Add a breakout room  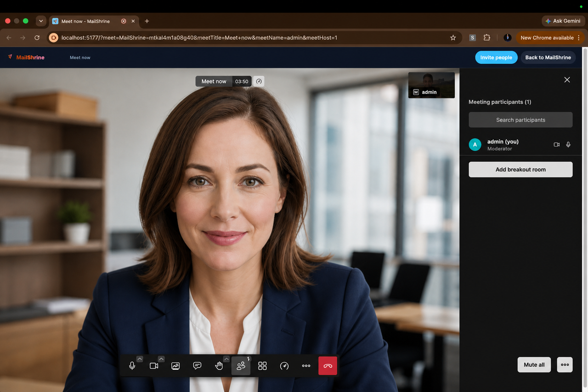point(520,170)
